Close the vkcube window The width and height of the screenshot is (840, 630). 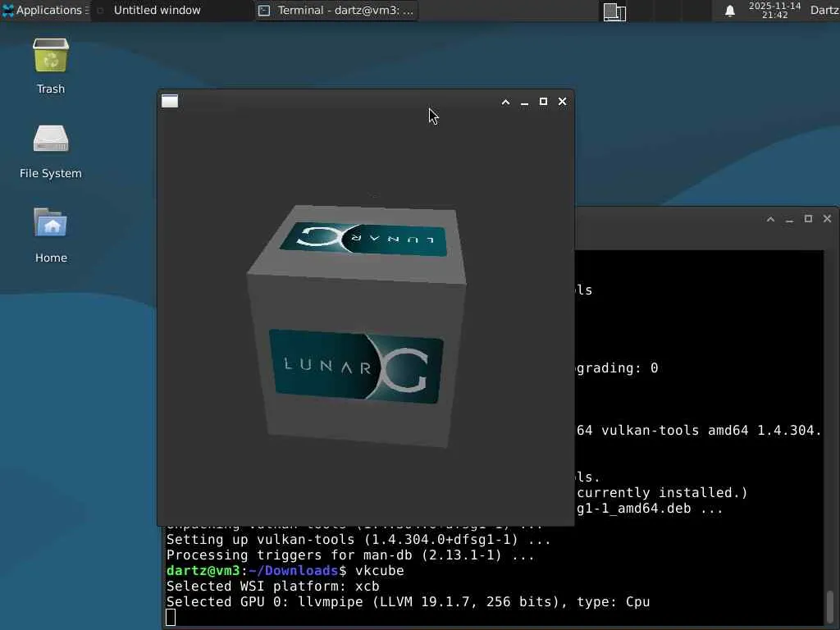(562, 101)
